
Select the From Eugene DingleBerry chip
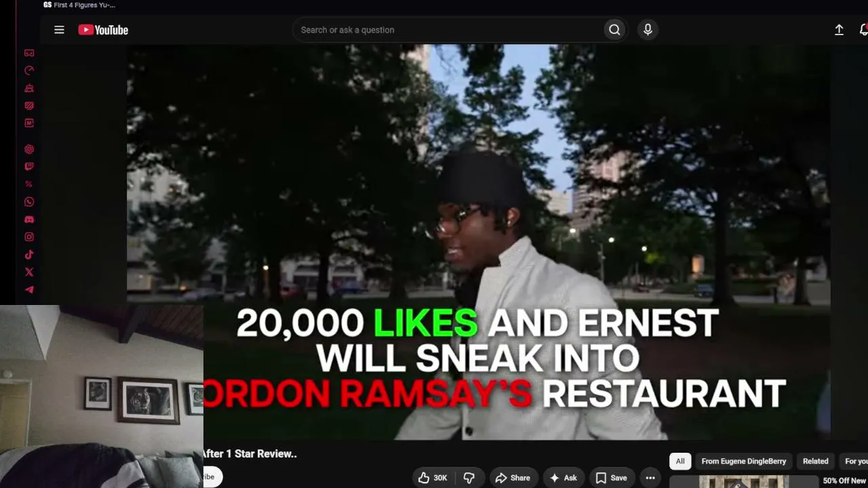point(744,462)
